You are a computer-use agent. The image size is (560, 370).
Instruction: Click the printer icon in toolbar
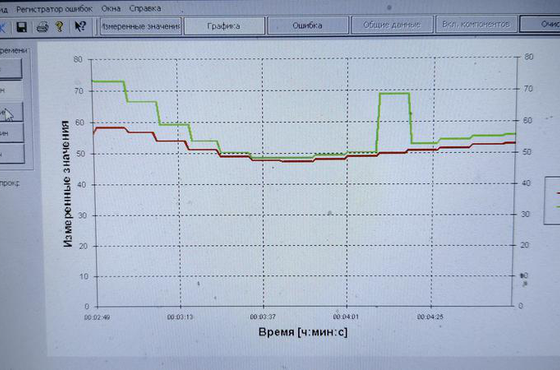click(x=43, y=27)
